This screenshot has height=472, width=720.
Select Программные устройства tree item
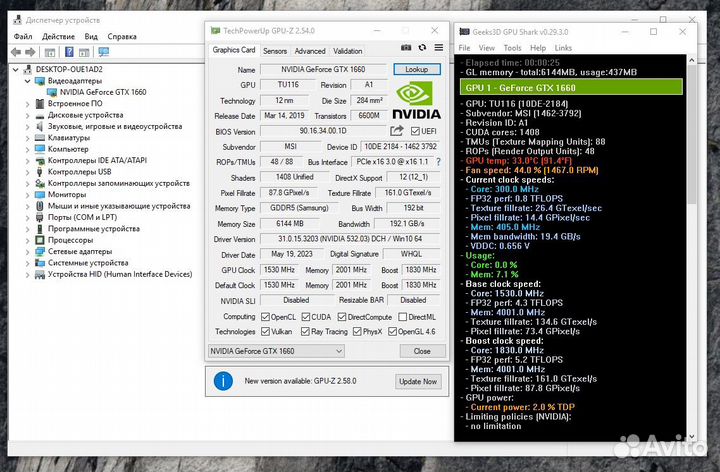94,229
